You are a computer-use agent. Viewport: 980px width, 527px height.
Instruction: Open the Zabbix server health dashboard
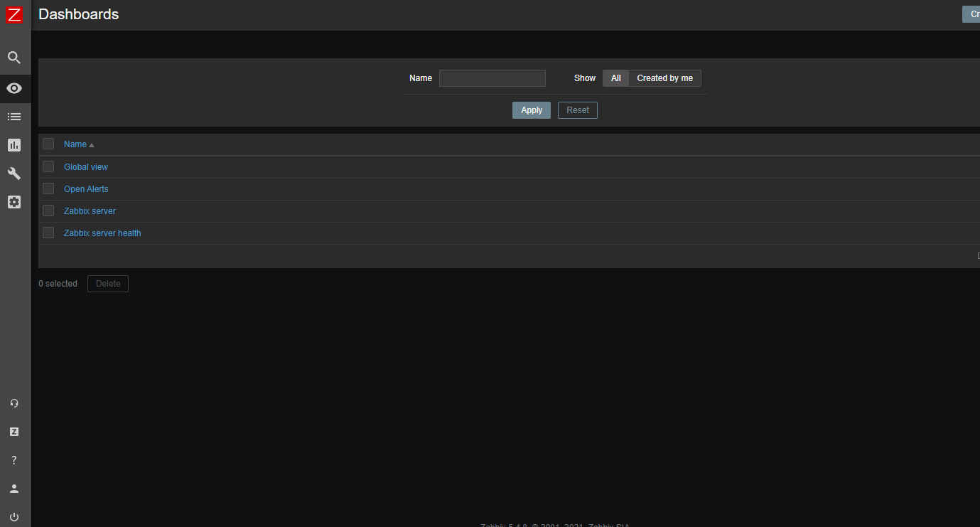pyautogui.click(x=102, y=233)
